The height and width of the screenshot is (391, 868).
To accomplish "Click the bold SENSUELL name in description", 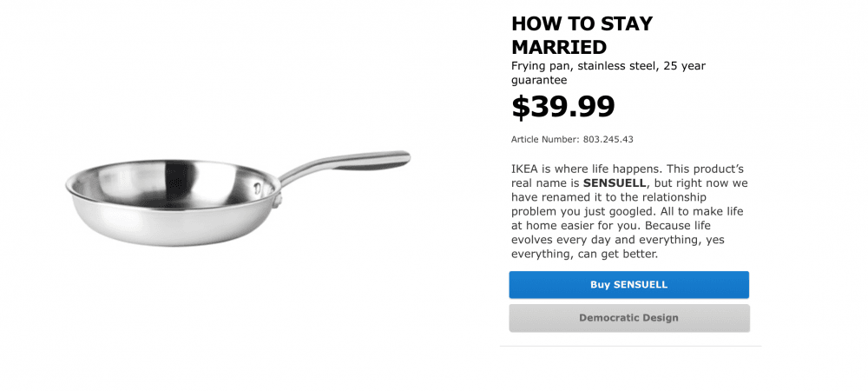I will tap(615, 183).
